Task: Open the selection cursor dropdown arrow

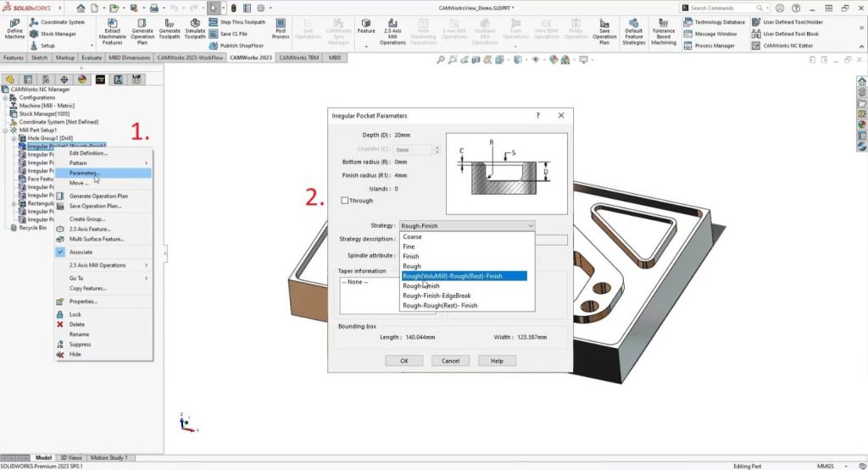Action: pyautogui.click(x=223, y=8)
